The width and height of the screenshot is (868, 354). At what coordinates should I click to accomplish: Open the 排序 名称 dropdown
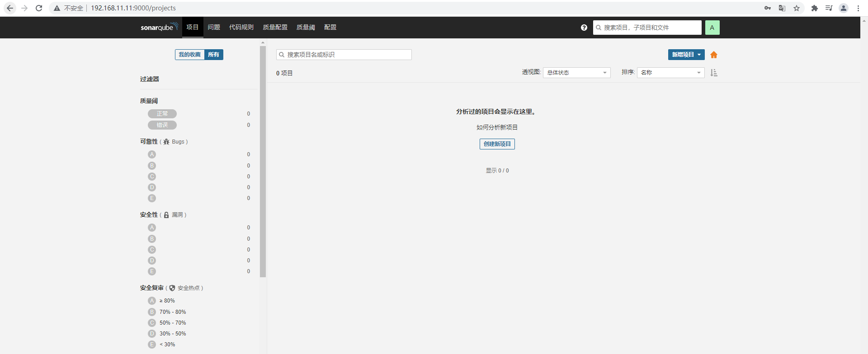[x=671, y=73]
